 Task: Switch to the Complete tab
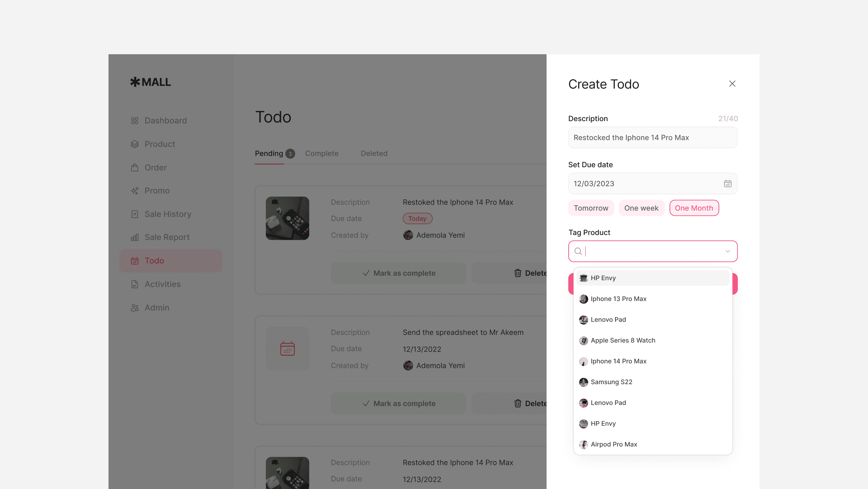click(x=322, y=154)
